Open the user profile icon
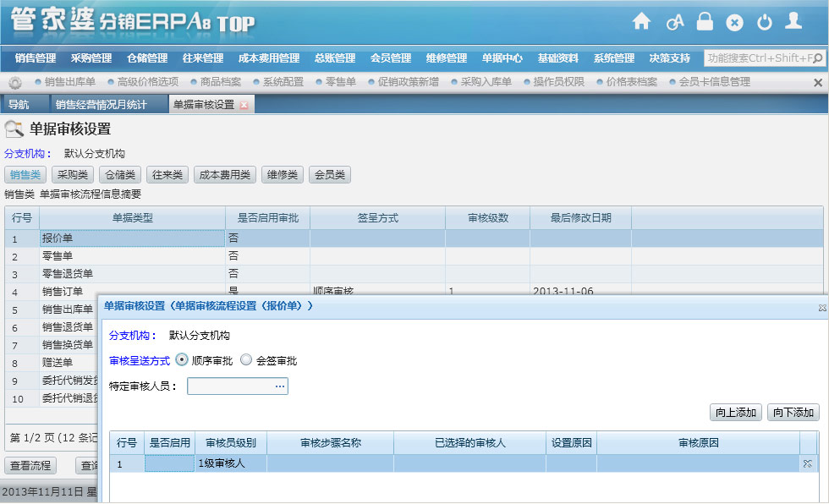 click(x=793, y=22)
